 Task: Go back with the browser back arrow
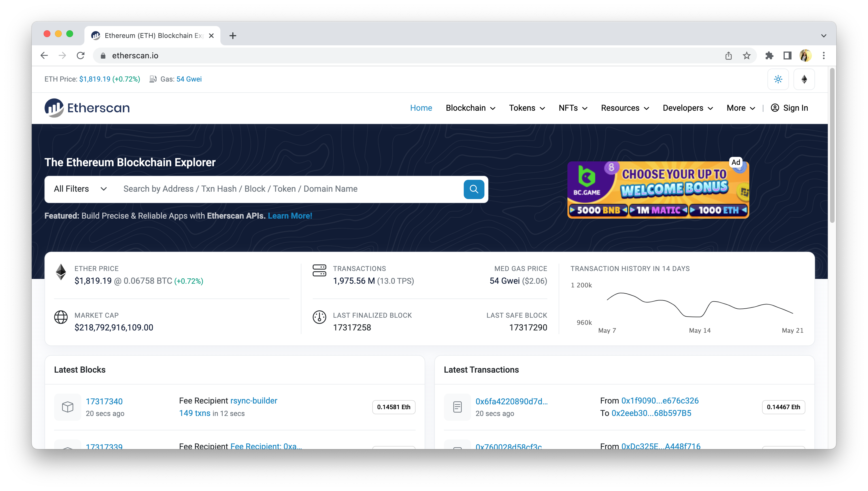click(44, 55)
